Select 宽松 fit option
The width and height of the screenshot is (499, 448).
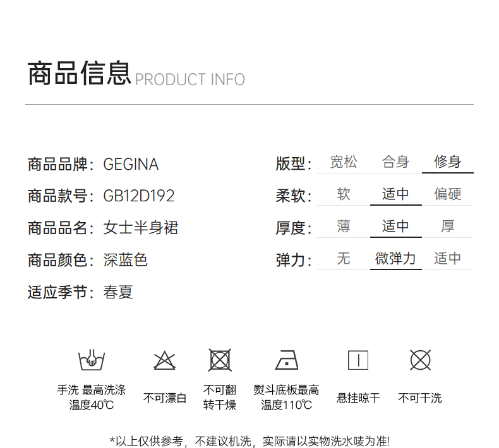point(344,163)
